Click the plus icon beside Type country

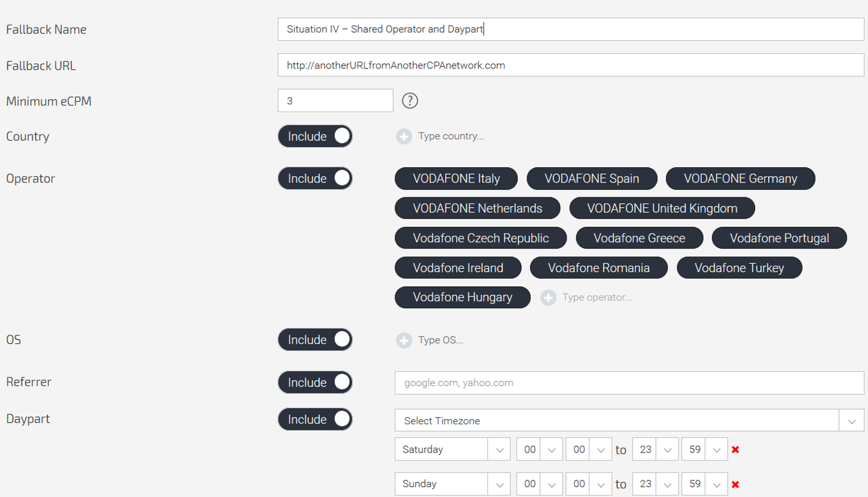(404, 136)
